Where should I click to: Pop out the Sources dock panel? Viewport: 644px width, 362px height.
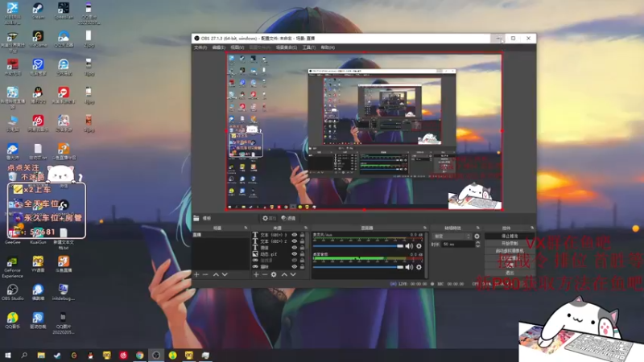(x=306, y=228)
